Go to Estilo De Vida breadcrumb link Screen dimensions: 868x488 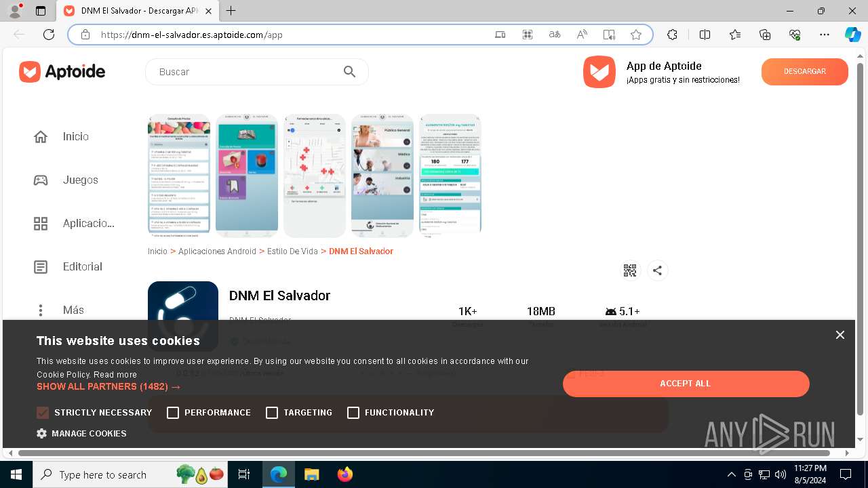coord(292,251)
